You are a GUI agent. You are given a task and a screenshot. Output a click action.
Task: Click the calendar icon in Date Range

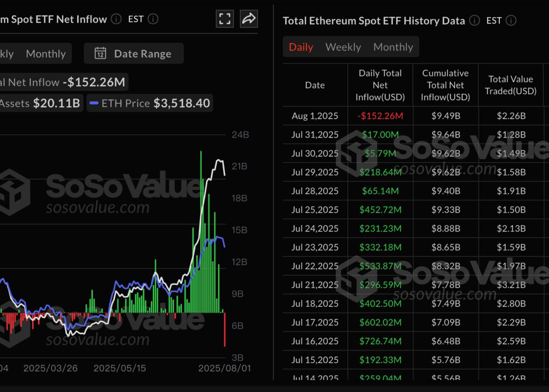100,54
